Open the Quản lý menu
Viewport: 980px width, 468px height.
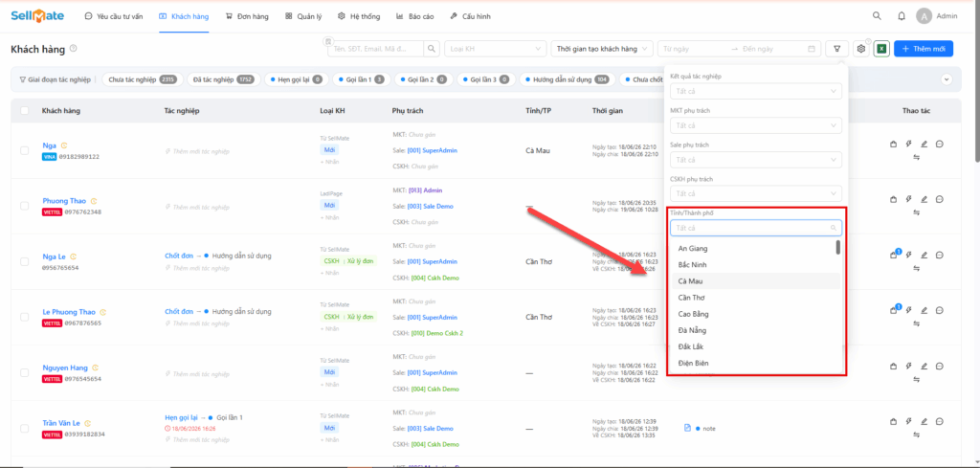(303, 17)
